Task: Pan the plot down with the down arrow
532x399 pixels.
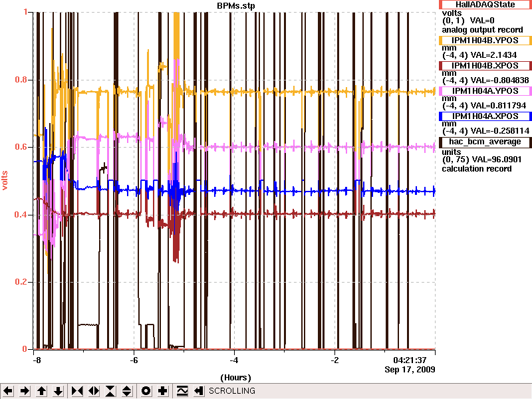Action: click(59, 391)
